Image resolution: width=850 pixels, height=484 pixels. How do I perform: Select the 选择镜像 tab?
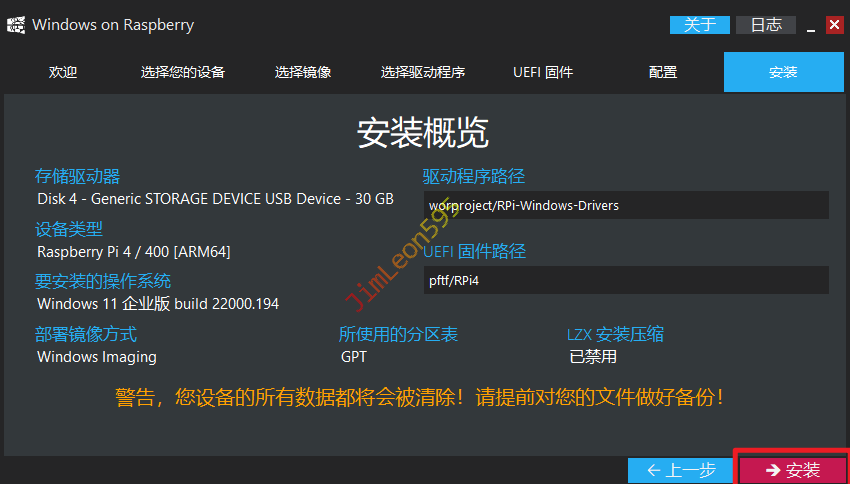coord(303,72)
